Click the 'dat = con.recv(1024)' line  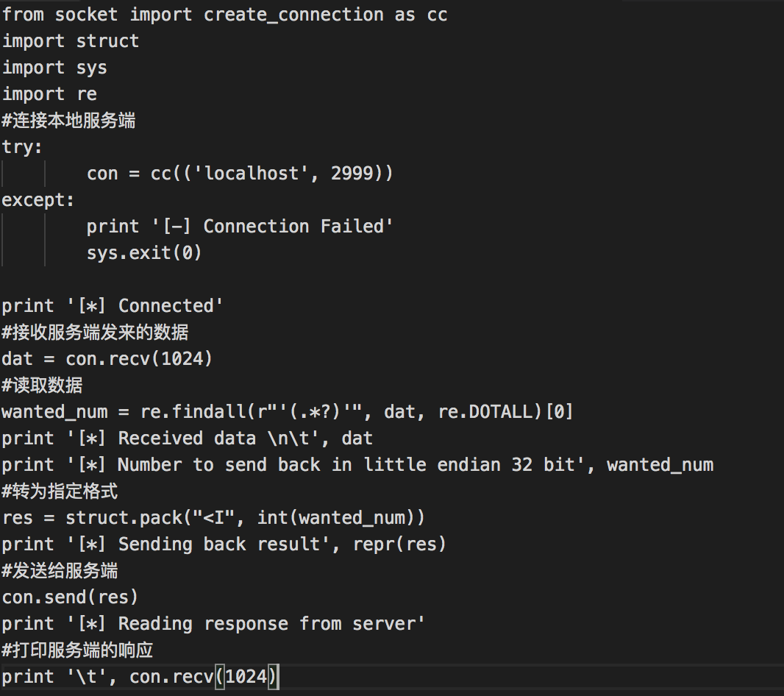[x=107, y=359]
